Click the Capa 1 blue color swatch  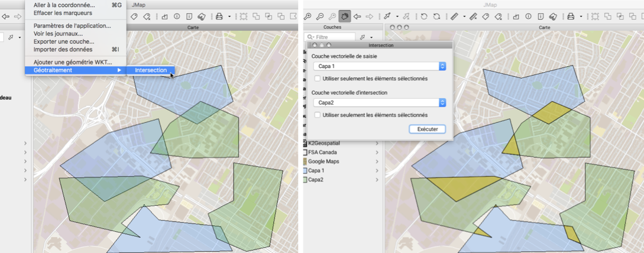305,170
